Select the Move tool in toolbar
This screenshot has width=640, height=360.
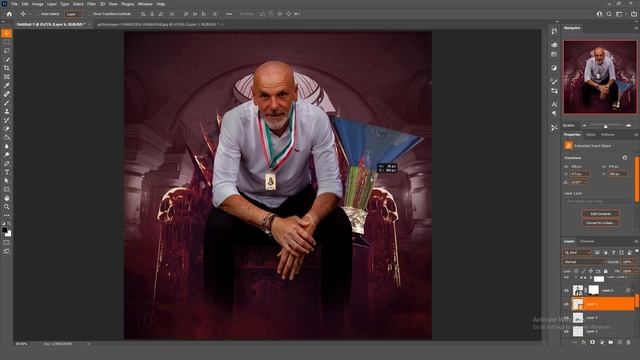(7, 33)
